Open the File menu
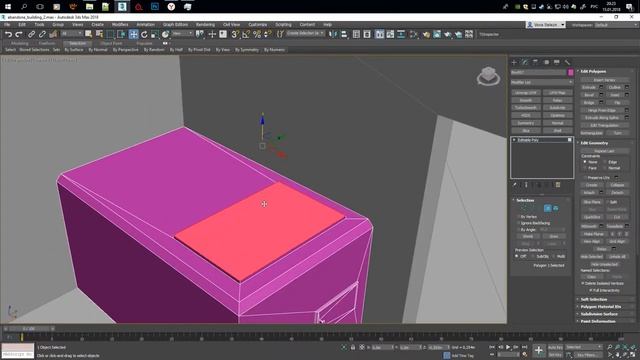Screen dimensions: 640x360 7,25
